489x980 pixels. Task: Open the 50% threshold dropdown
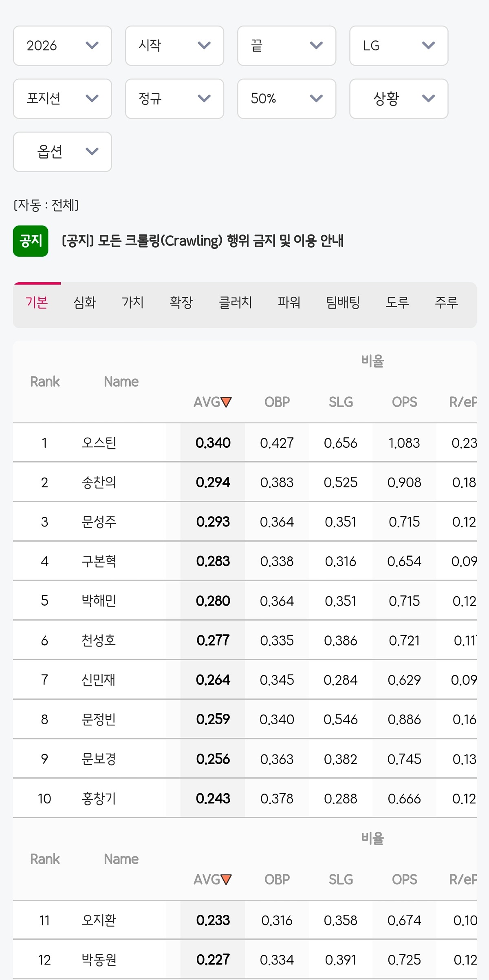[286, 99]
